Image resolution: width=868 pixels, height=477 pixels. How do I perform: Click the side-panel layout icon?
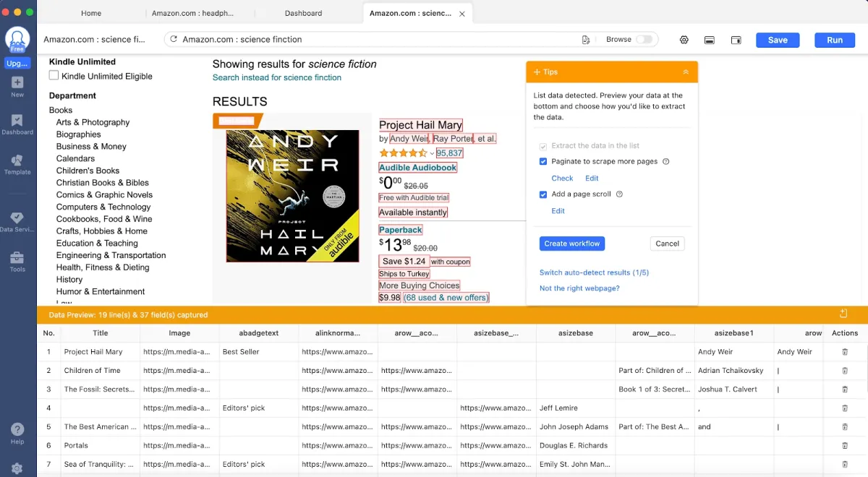(x=736, y=40)
